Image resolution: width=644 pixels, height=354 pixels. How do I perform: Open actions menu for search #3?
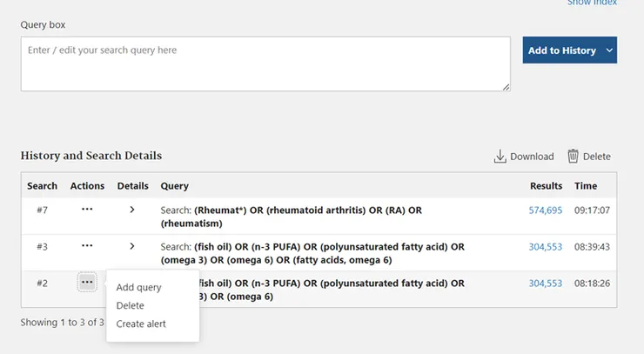pos(87,246)
